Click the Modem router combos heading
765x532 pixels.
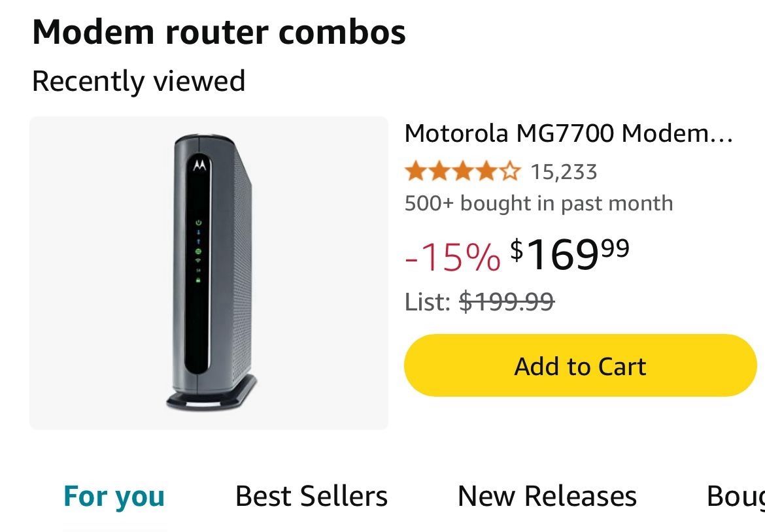[219, 31]
